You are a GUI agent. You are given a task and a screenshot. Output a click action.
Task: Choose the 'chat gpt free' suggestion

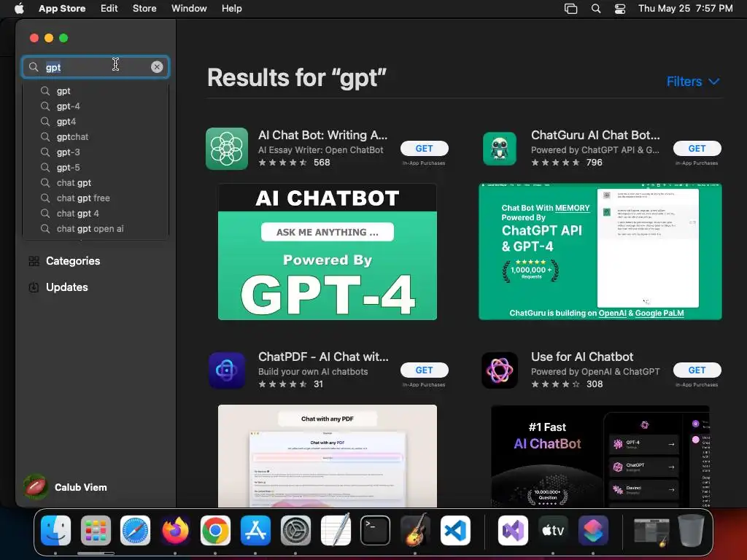point(96,198)
